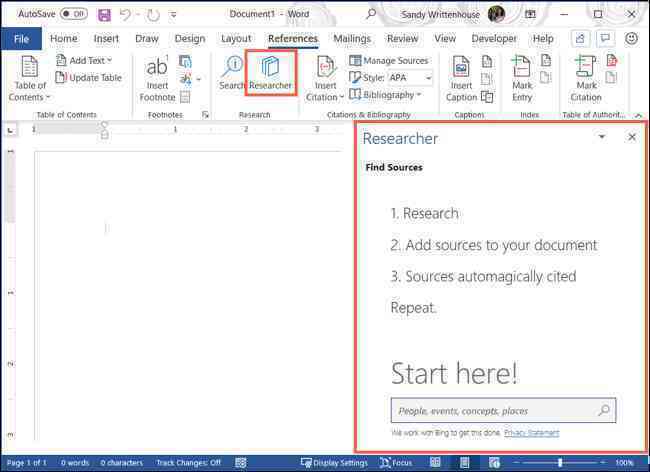The height and width of the screenshot is (472, 650).
Task: Click the feedback smiley icon
Action: pos(631,39)
